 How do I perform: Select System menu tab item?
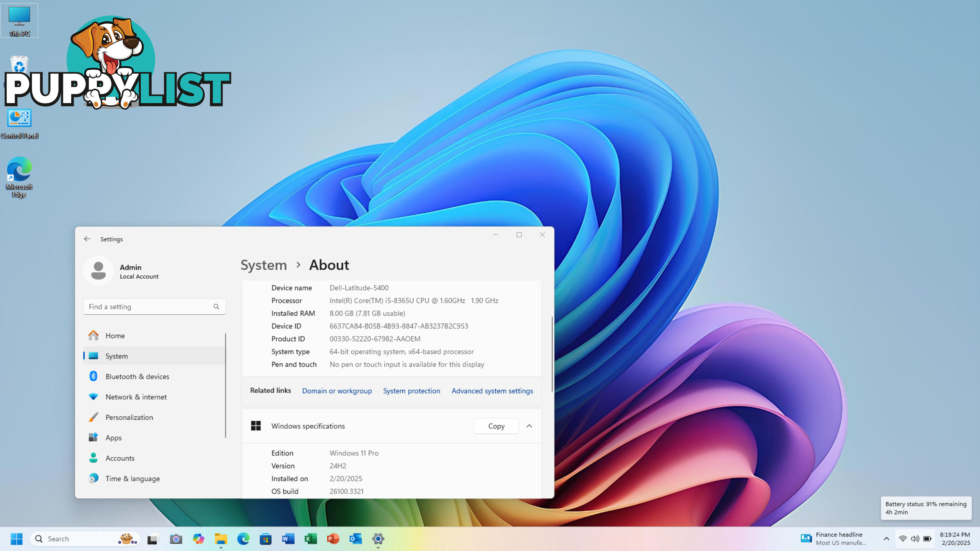point(116,355)
